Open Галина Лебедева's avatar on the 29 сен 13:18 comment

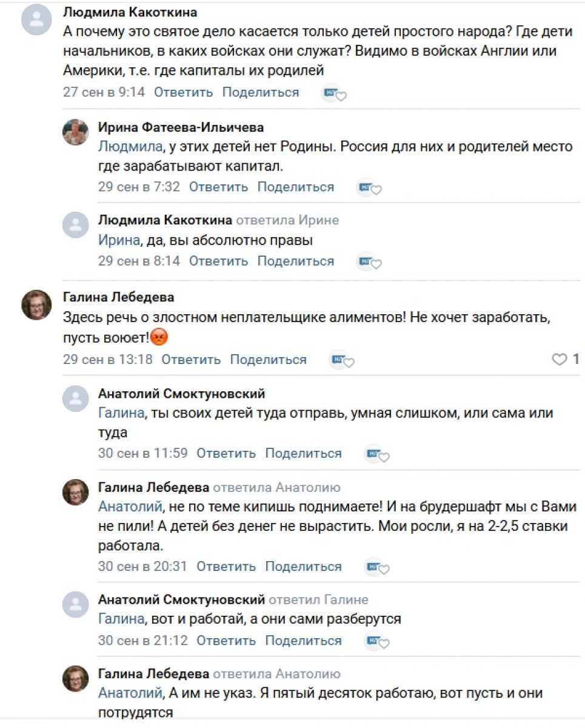point(36,305)
